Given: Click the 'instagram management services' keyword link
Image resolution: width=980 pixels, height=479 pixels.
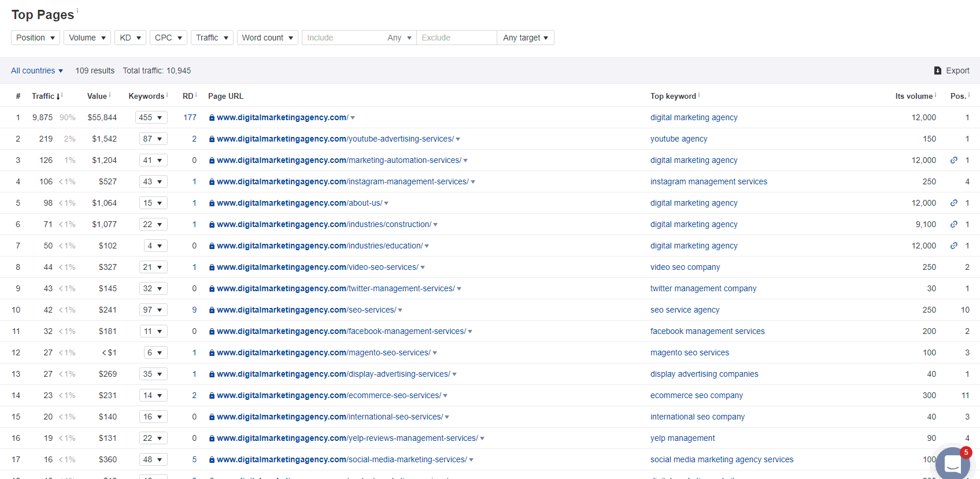Looking at the screenshot, I should coord(708,181).
